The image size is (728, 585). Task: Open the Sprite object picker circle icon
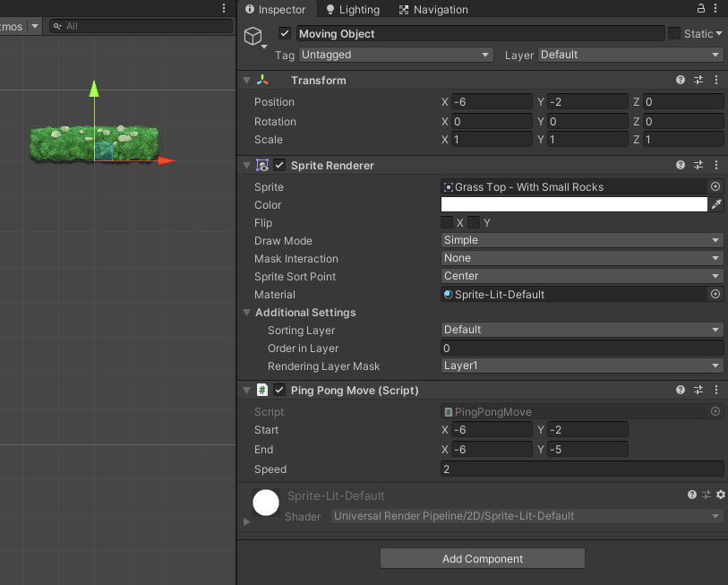[715, 186]
